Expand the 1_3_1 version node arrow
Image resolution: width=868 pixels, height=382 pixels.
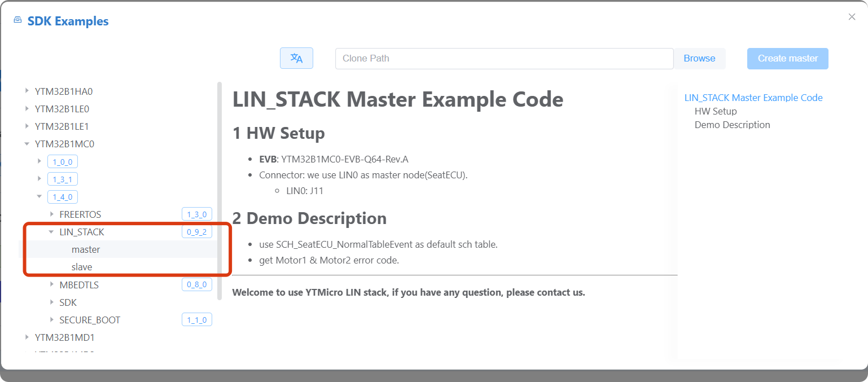coord(39,179)
